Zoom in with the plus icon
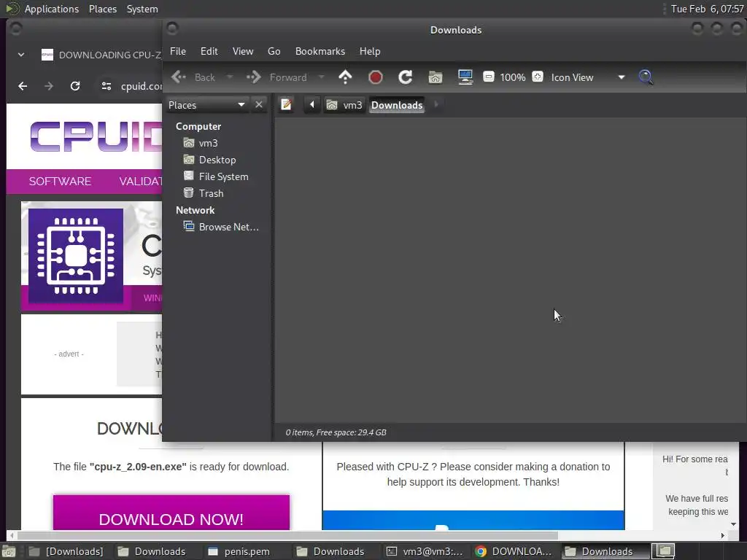Image resolution: width=747 pixels, height=560 pixels. [538, 77]
